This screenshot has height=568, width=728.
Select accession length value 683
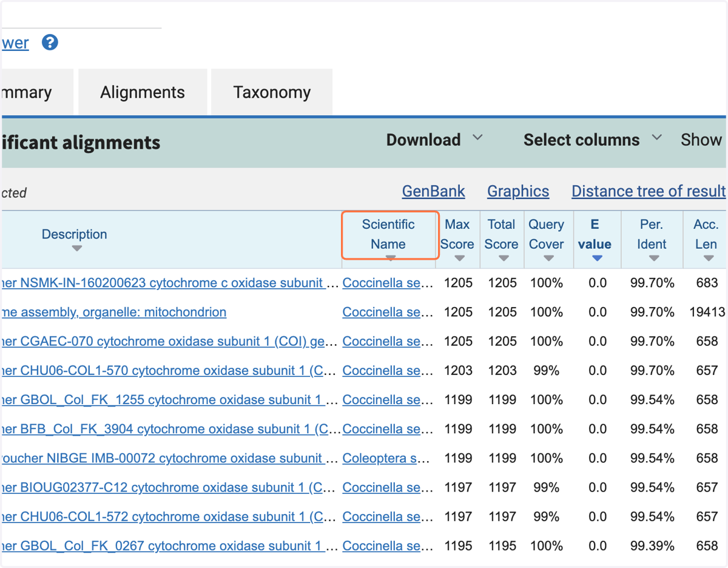707,283
